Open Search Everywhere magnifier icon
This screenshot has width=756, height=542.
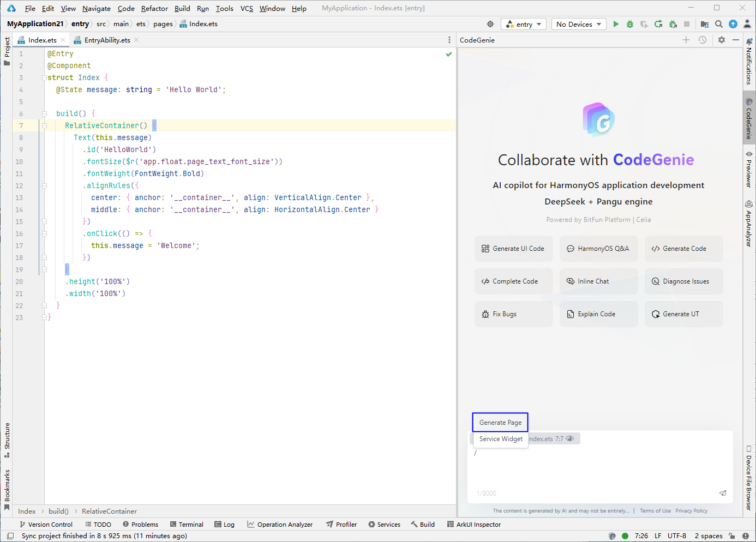click(719, 24)
